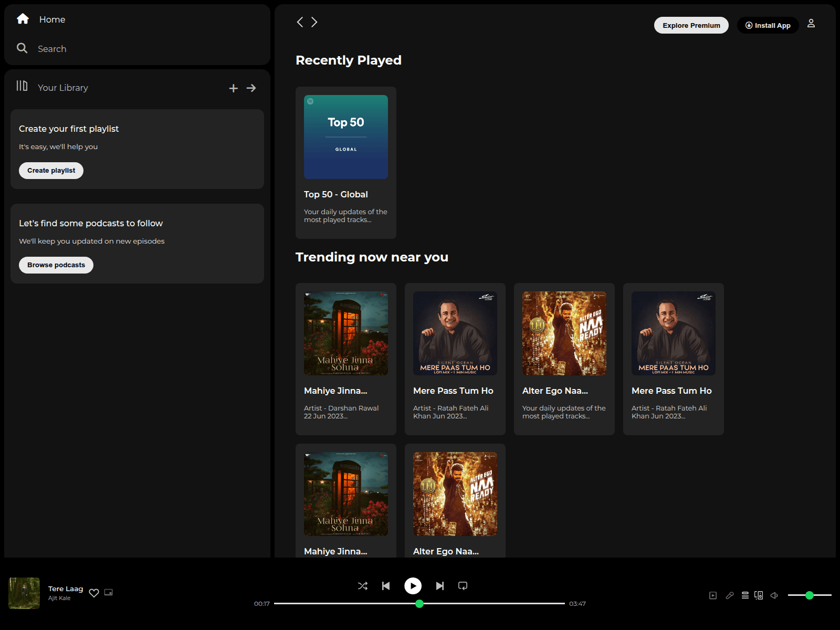Click 'We'll keep you updated on new episodes'
The width and height of the screenshot is (840, 630).
coord(92,241)
